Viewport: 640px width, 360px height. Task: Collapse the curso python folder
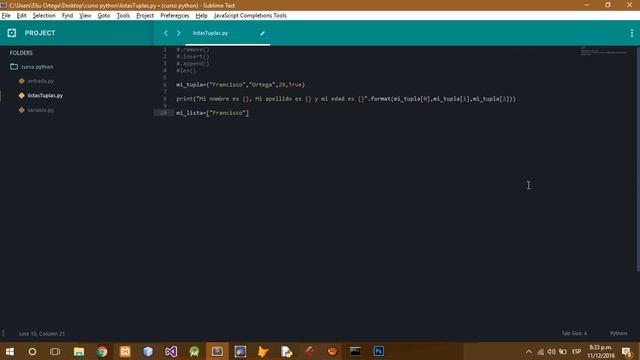point(37,67)
